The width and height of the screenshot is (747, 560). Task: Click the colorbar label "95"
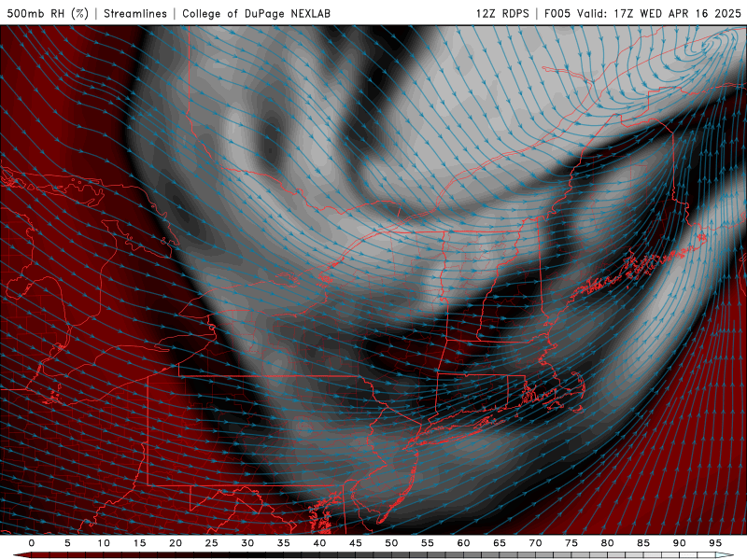tap(715, 543)
